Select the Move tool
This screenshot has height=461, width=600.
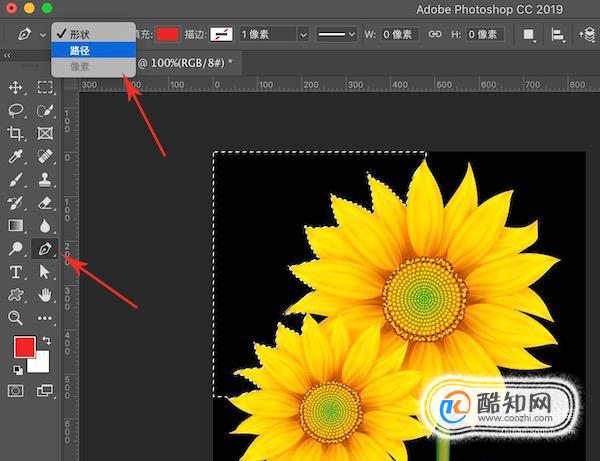(15, 87)
